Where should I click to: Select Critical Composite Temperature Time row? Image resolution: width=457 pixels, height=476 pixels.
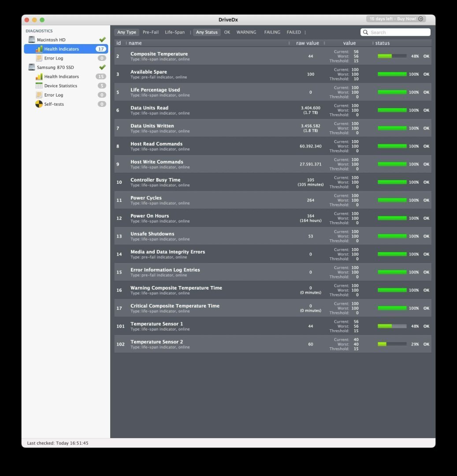pos(273,308)
